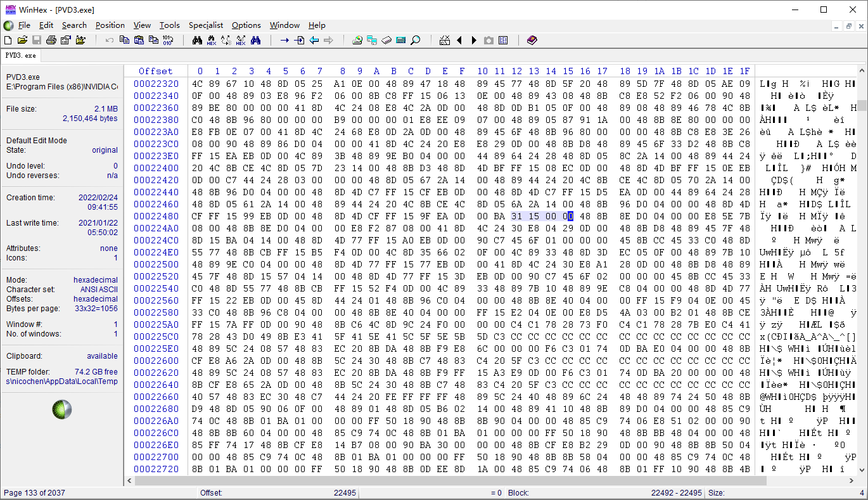
Task: Open Disk via the disk drive icon
Action: (357, 40)
